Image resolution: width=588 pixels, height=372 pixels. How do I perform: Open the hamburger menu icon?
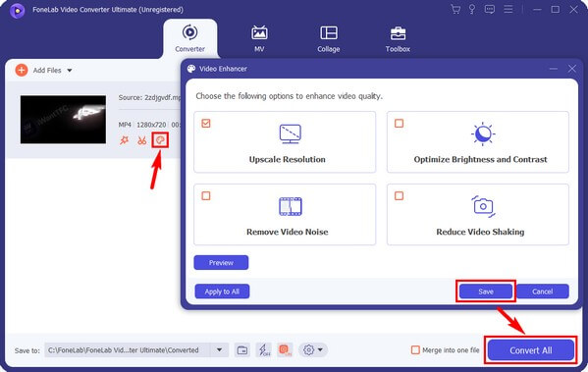click(508, 9)
